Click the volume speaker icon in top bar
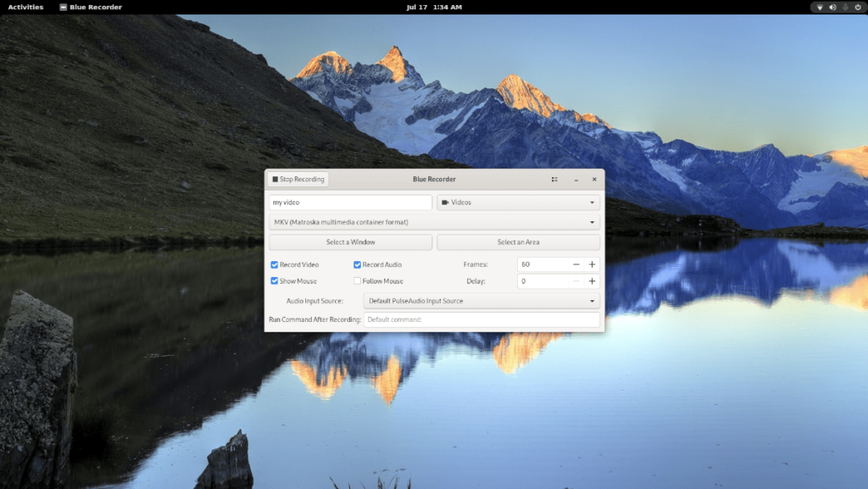Viewport: 868px width, 489px height. [x=832, y=7]
